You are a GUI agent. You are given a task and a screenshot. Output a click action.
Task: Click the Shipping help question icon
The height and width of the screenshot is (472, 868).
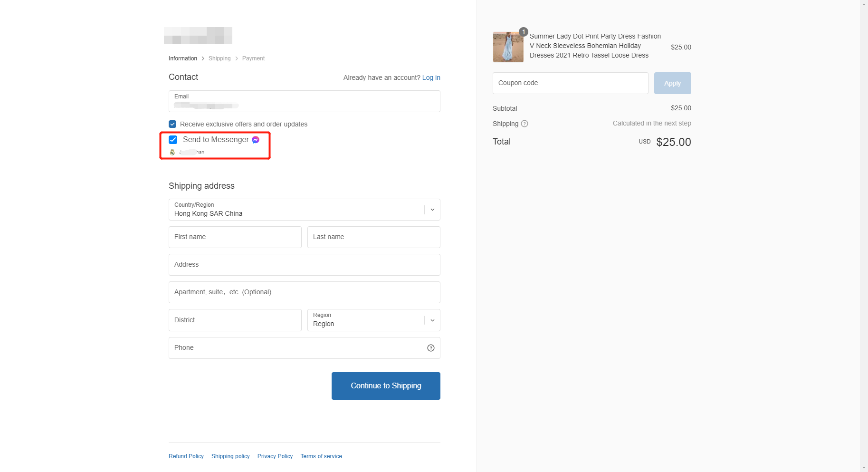tap(525, 124)
